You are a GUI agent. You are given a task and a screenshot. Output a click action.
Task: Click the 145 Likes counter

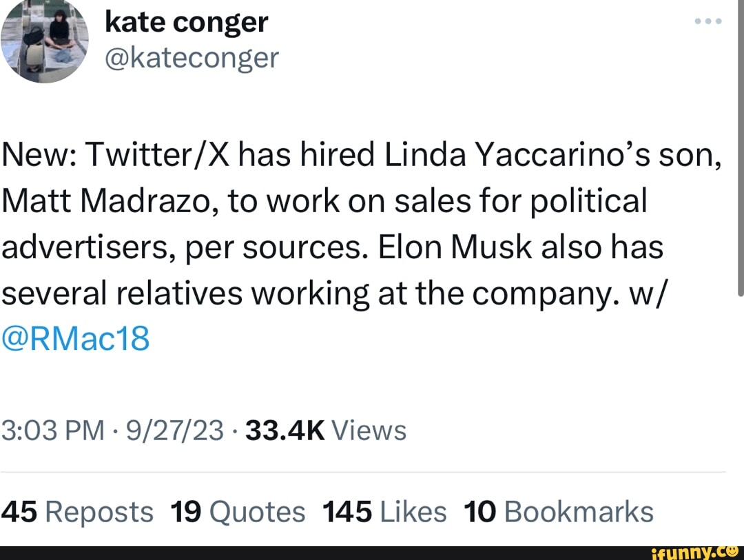point(348,511)
